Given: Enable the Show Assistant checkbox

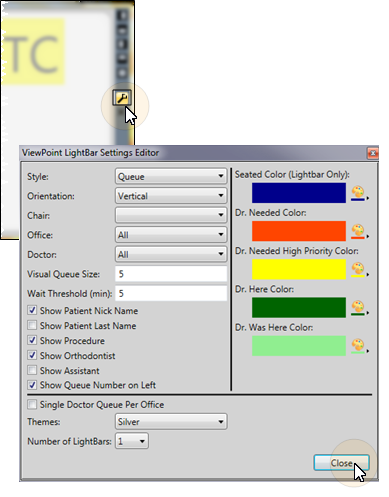Looking at the screenshot, I should coord(32,370).
